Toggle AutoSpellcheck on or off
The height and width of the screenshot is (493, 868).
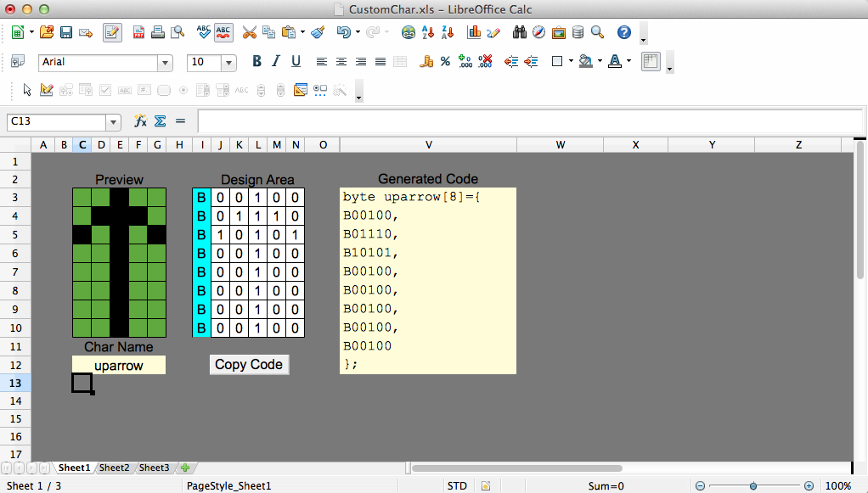(224, 33)
